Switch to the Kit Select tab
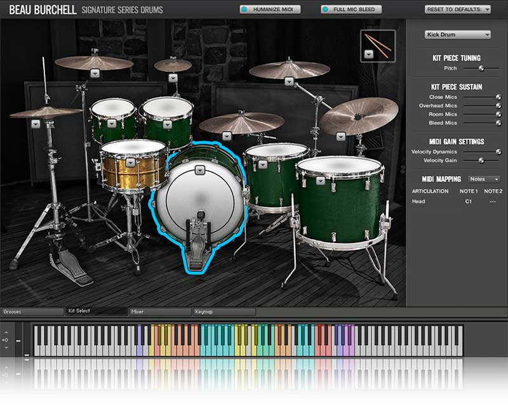508x420 pixels. tap(97, 311)
